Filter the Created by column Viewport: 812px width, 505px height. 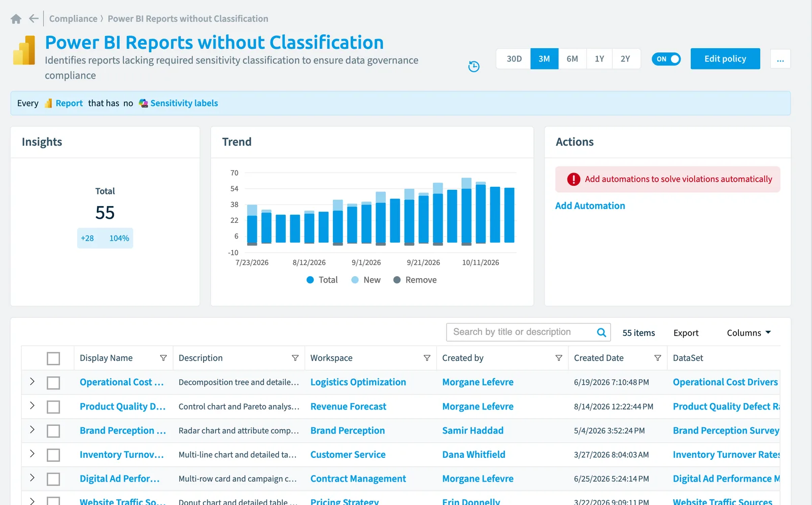tap(559, 358)
